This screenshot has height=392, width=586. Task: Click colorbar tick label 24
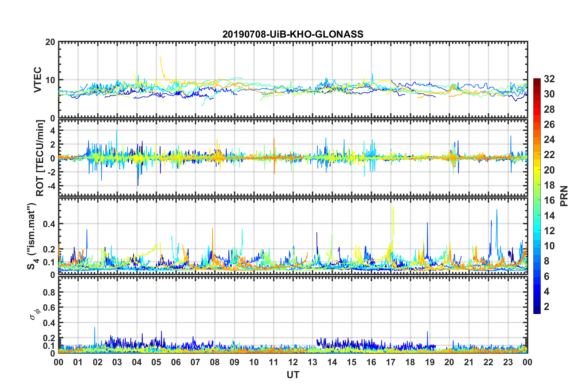(549, 140)
